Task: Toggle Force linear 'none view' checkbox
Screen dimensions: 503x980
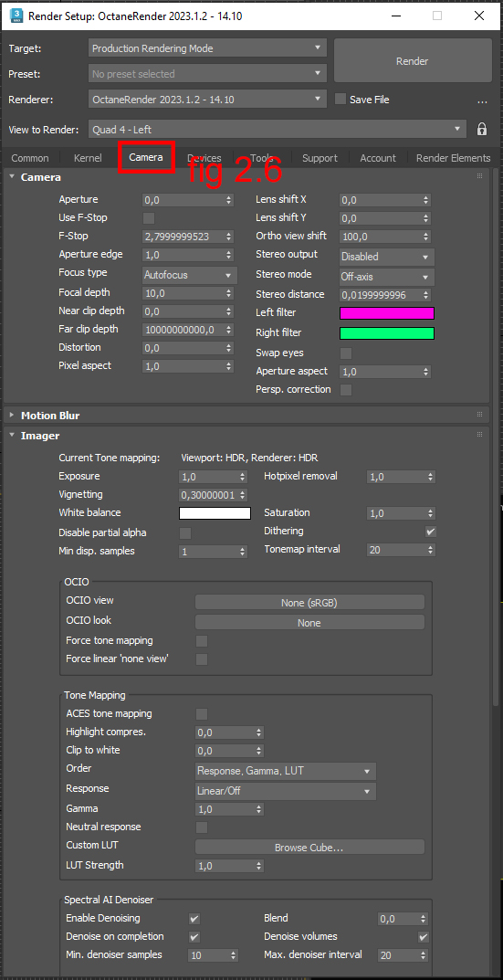Action: click(x=202, y=659)
